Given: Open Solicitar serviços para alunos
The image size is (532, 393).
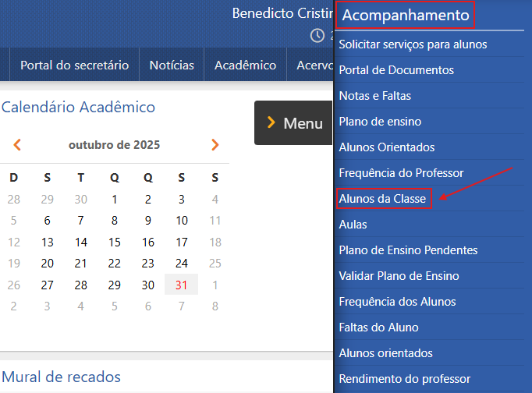Looking at the screenshot, I should [413, 44].
